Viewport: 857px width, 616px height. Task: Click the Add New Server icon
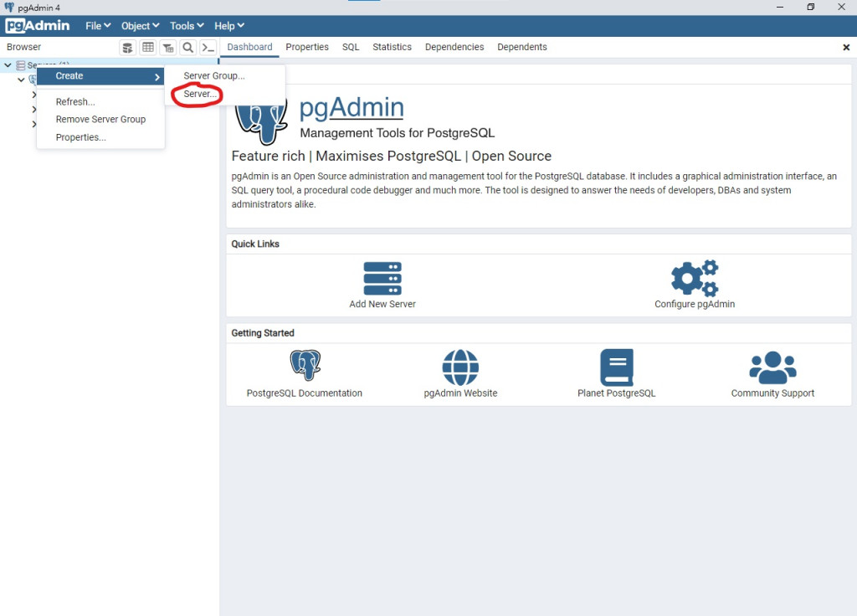tap(382, 279)
